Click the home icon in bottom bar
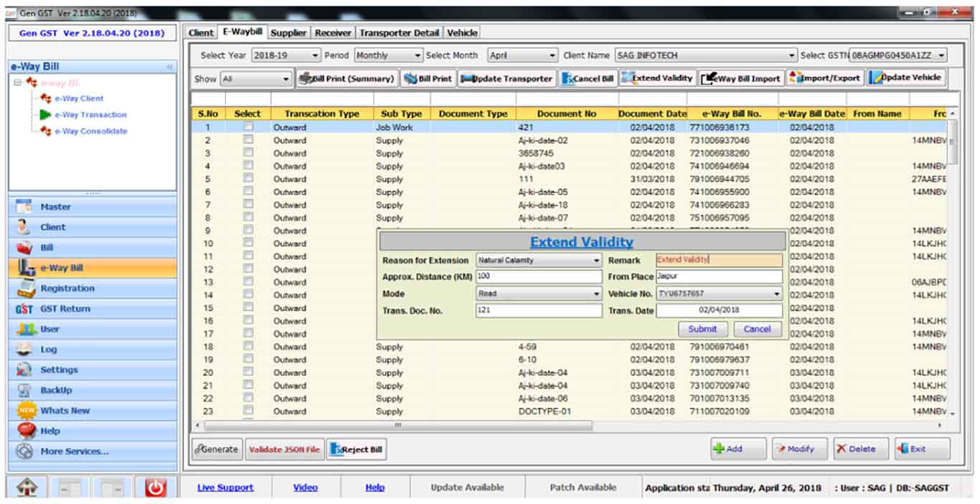 point(27,487)
